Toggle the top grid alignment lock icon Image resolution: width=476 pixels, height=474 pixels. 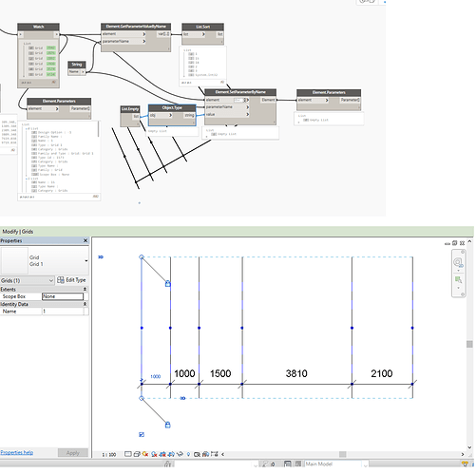click(x=168, y=284)
